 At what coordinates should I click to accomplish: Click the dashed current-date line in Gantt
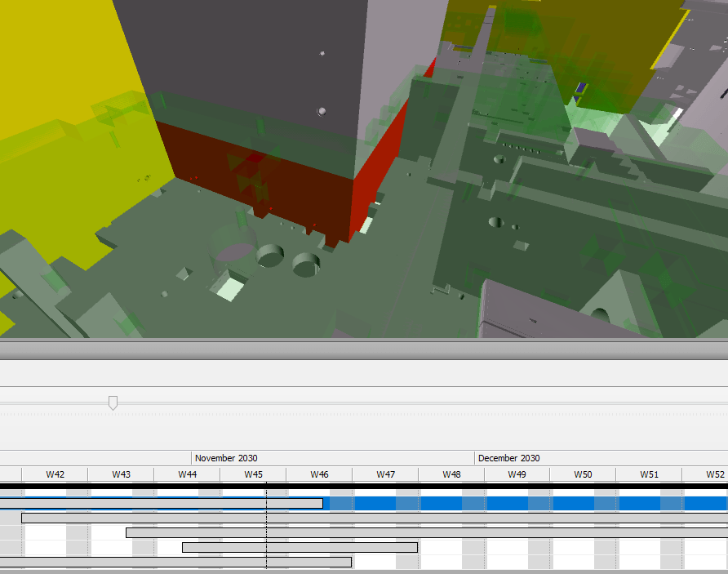(x=267, y=525)
